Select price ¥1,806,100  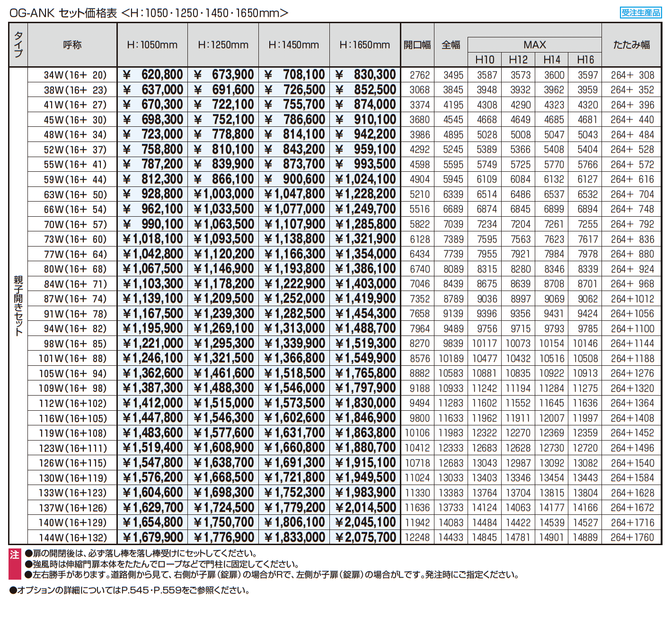pyautogui.click(x=294, y=522)
